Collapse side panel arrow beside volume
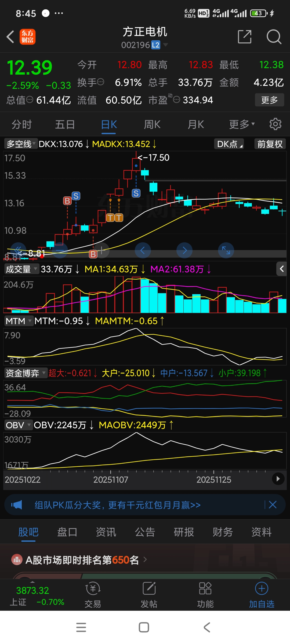290x644 pixels. [282, 269]
